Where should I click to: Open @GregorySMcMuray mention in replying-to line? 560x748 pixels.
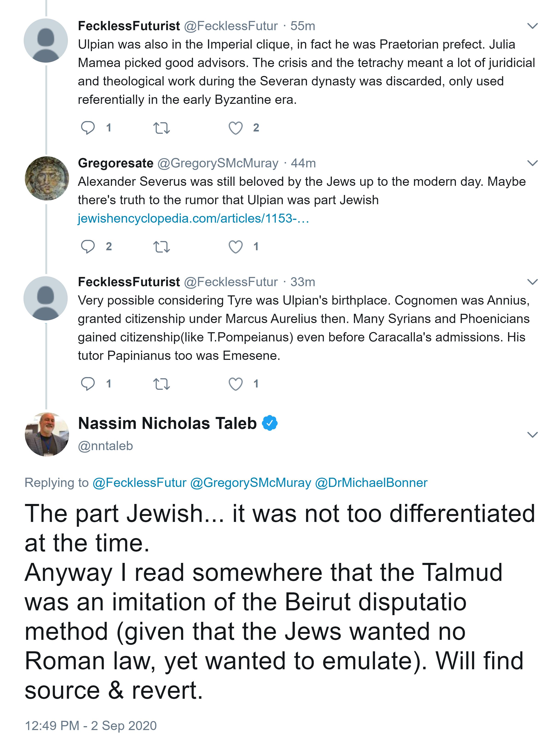click(x=250, y=483)
